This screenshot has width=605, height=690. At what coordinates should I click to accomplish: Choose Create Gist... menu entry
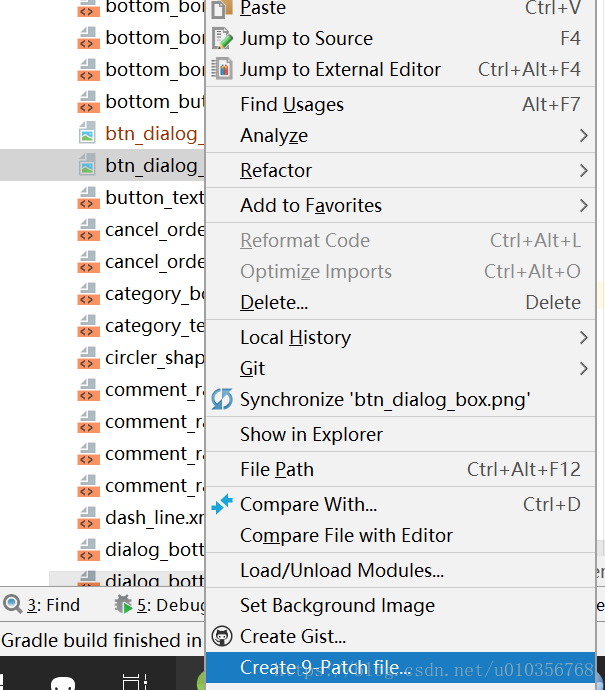(400, 636)
